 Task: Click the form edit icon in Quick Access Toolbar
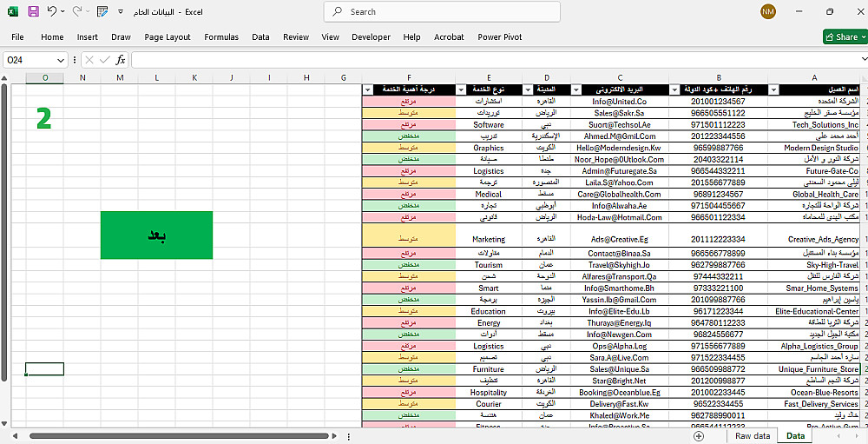click(102, 11)
